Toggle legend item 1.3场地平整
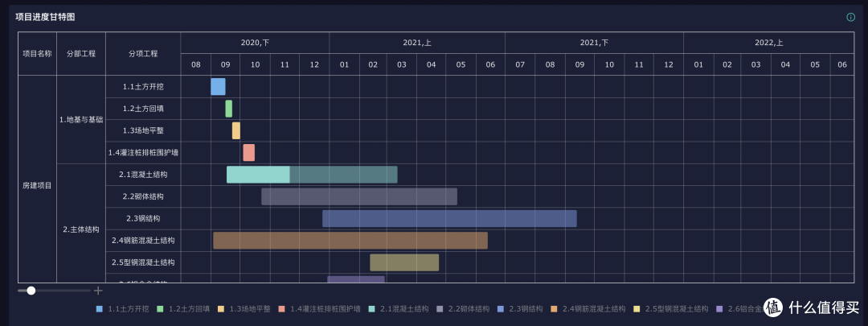The height and width of the screenshot is (326, 868). point(244,309)
